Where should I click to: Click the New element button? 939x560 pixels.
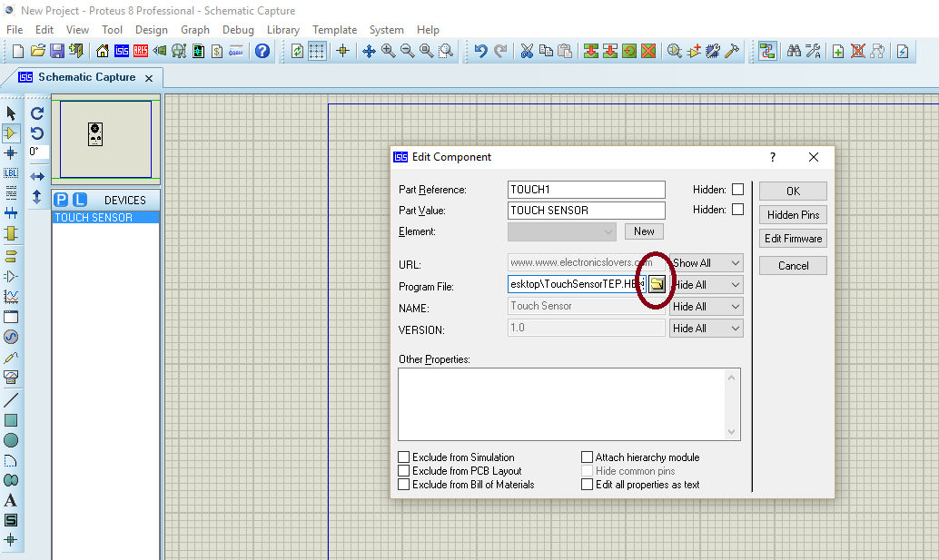644,231
